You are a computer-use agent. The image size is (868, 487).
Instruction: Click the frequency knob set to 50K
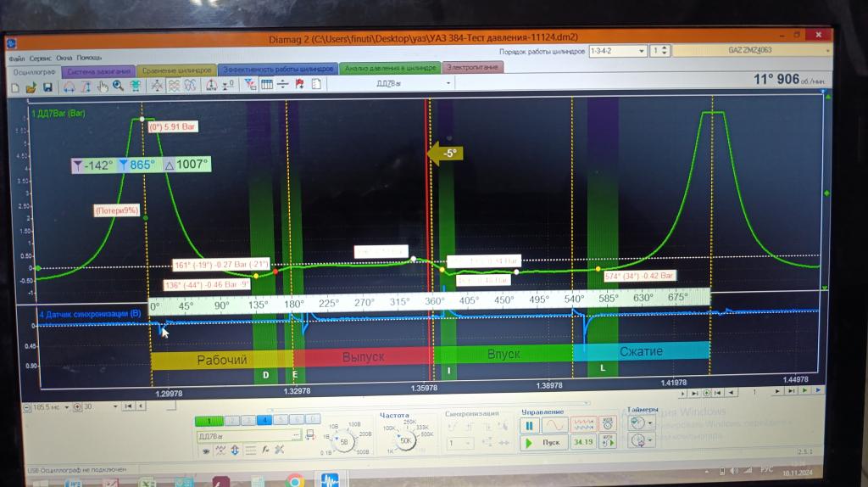point(406,440)
